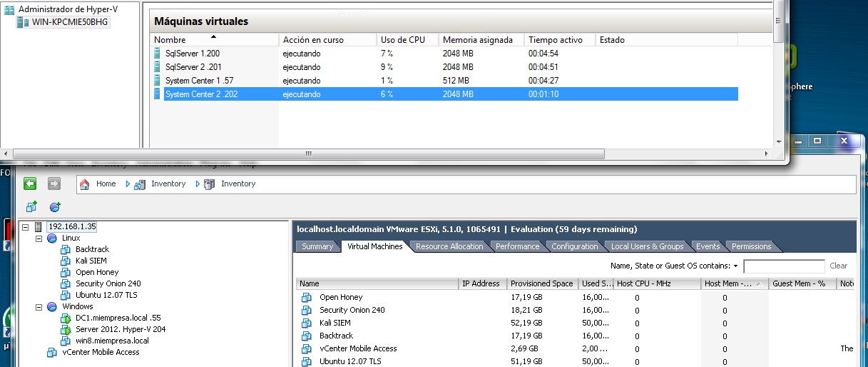
Task: Click the new virtual machine toolbar icon
Action: point(31,207)
